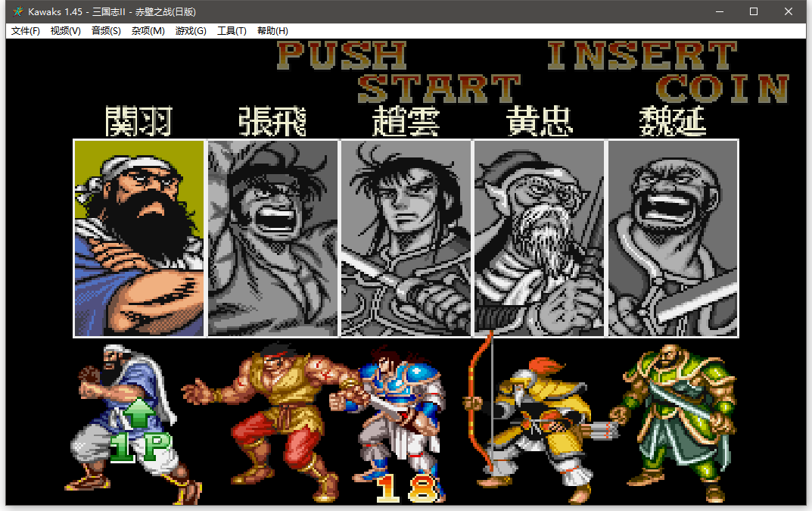The height and width of the screenshot is (511, 812).
Task: Open the 游戏(G) menu
Action: [190, 31]
